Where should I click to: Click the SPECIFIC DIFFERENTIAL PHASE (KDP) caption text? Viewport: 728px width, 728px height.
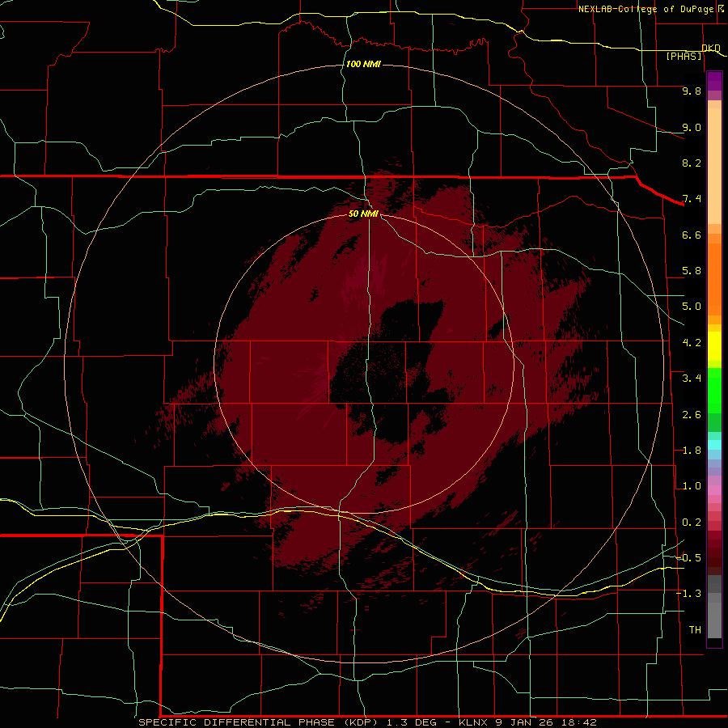coord(258,722)
